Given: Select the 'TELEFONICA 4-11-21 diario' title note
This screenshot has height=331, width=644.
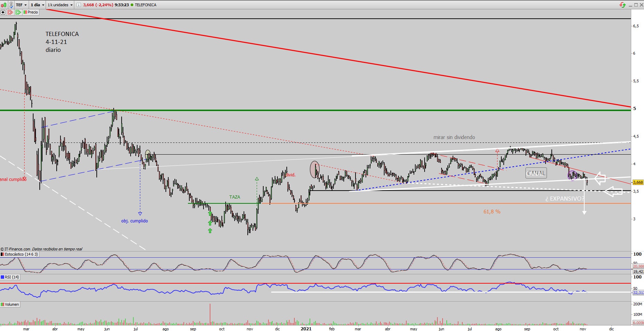Looking at the screenshot, I should point(62,42).
